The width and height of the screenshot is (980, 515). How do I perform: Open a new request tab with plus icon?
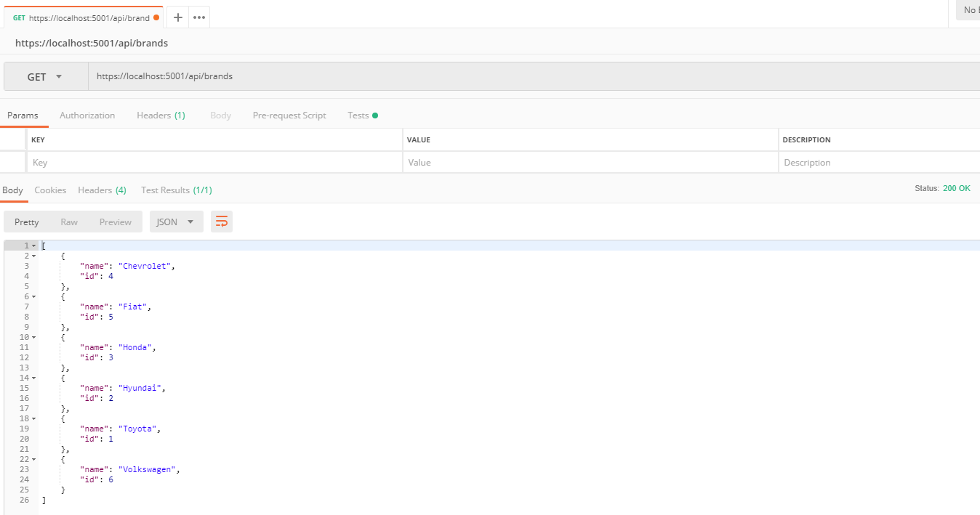click(177, 17)
